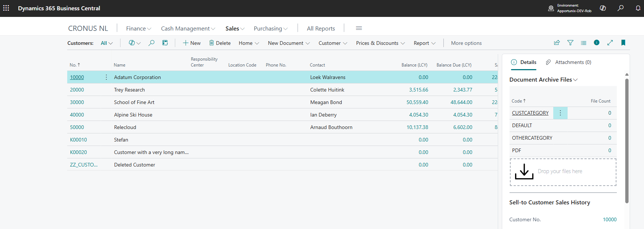The height and width of the screenshot is (229, 644).
Task: Open customer 10000 link
Action: coord(77,77)
